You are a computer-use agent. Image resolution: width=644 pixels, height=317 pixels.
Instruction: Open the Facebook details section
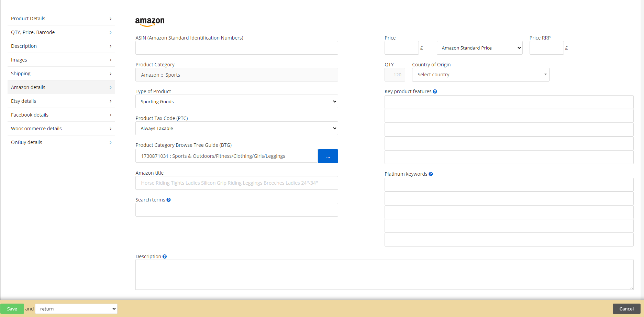61,115
